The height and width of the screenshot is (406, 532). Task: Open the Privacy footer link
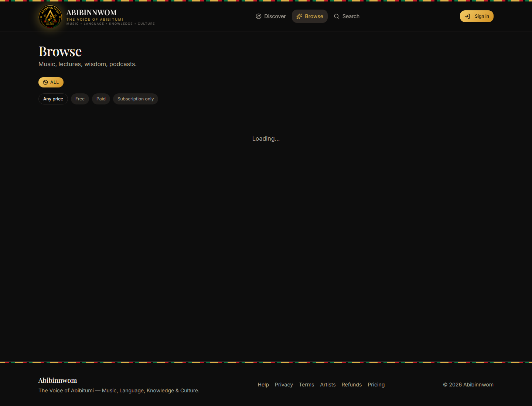tap(284, 385)
